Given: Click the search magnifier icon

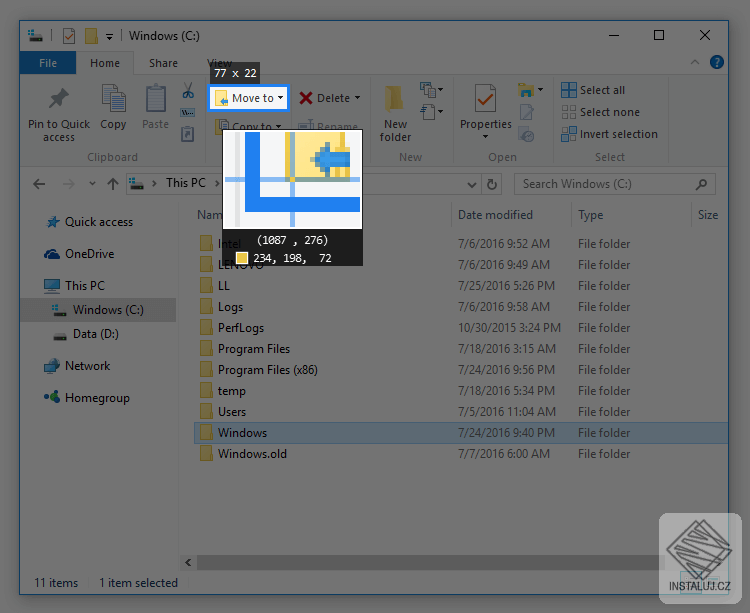Looking at the screenshot, I should pyautogui.click(x=701, y=184).
